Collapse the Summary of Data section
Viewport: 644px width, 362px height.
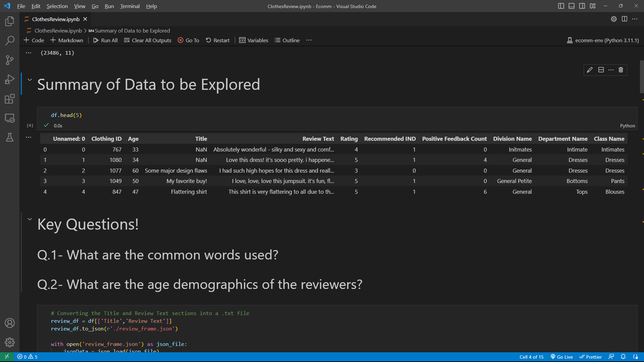click(30, 80)
